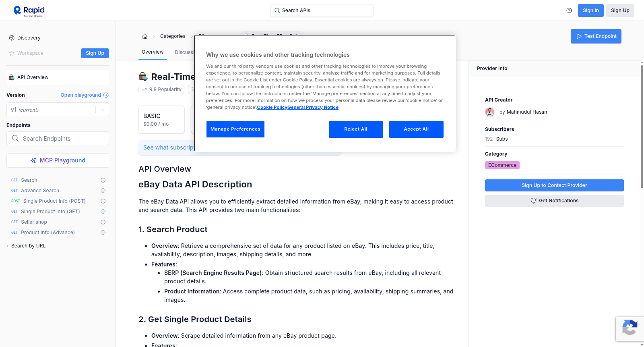Open the Product Info (Advance) endpoint

click(48, 233)
